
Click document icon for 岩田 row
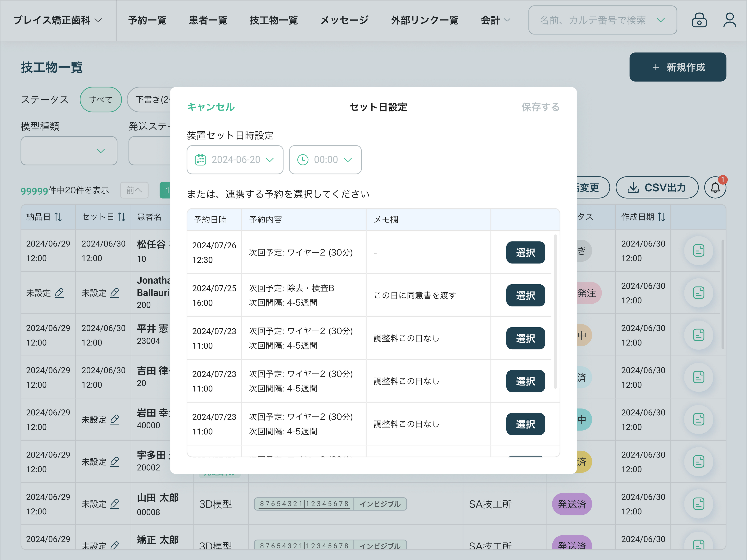[698, 419]
